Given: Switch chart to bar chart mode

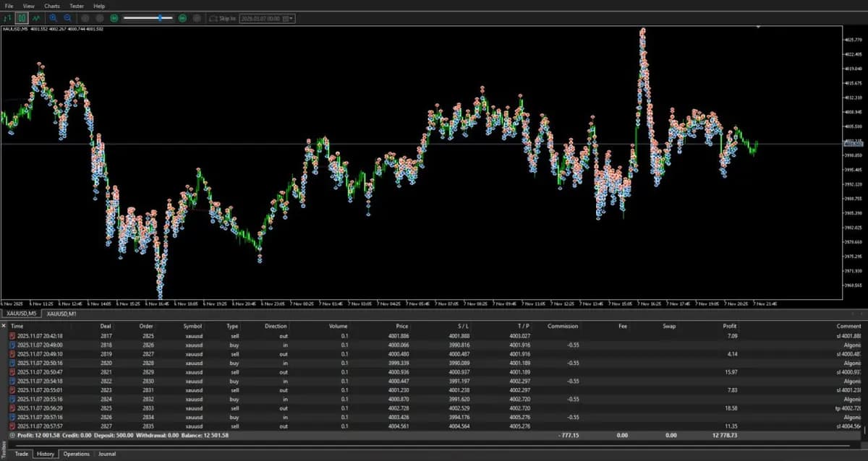Looking at the screenshot, I should (8, 17).
